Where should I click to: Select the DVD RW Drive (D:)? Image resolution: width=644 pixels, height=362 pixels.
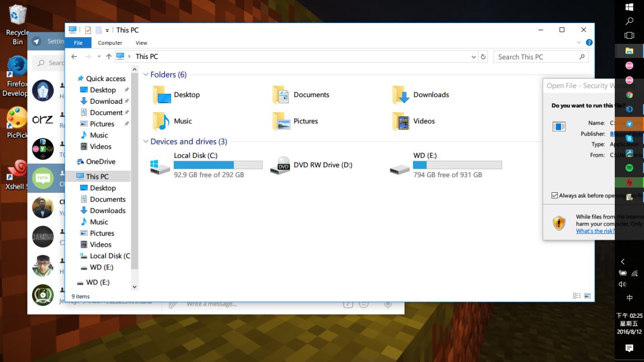pos(312,165)
